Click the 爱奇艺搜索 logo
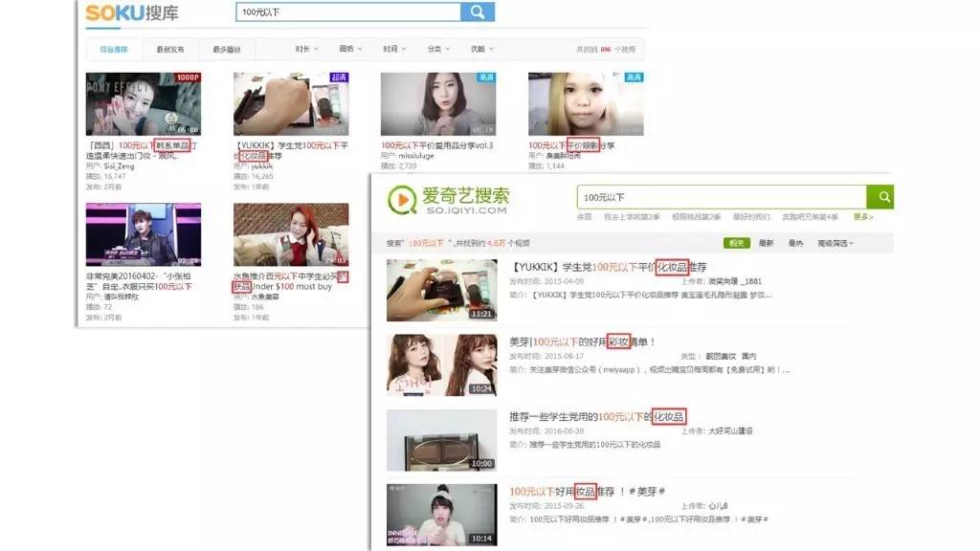Screen dimensions: 980x551 tap(448, 200)
